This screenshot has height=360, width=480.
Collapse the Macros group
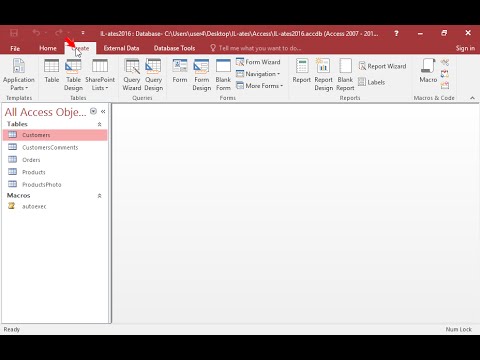point(99,196)
